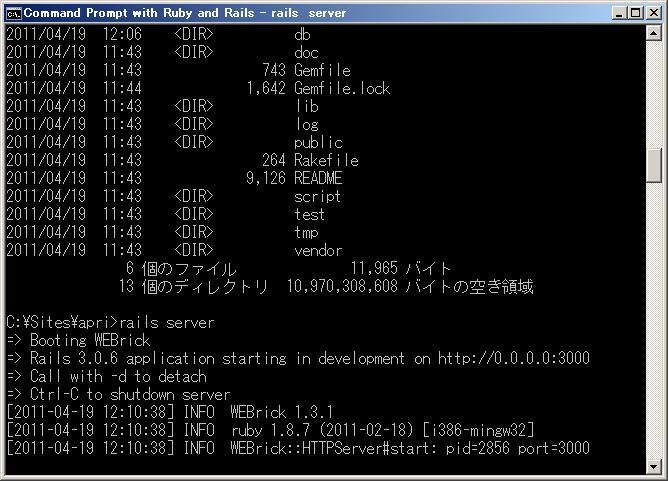This screenshot has height=481, width=668.
Task: Click the 'test' directory name
Action: (x=310, y=214)
